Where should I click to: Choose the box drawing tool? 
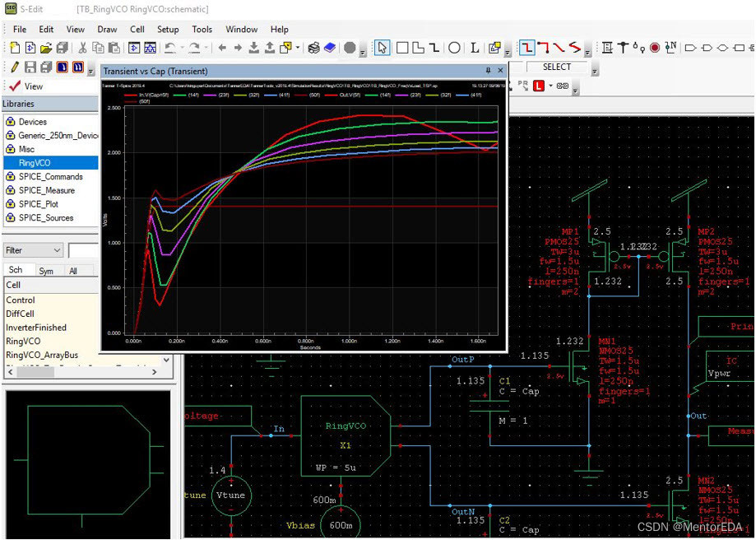point(402,48)
